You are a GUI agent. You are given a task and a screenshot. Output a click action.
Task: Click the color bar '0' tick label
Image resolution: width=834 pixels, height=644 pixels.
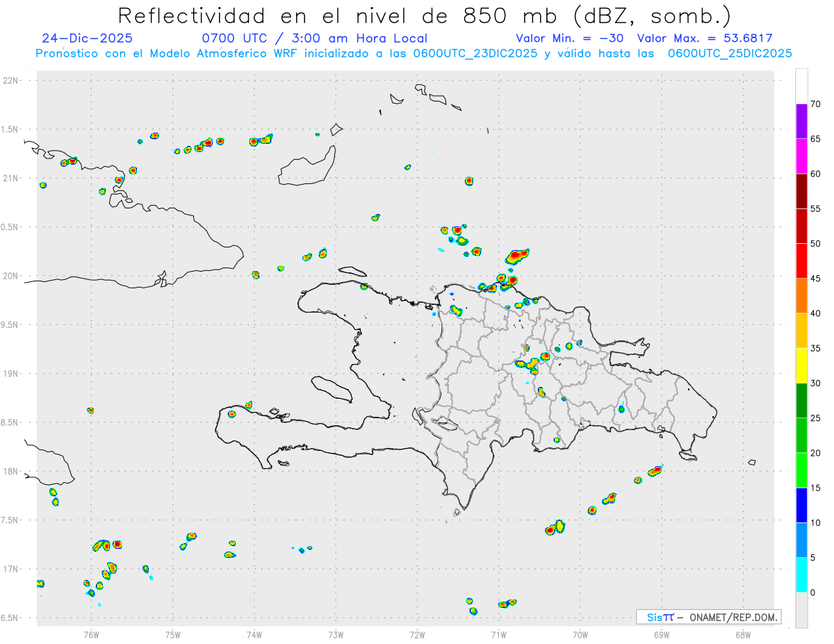pos(812,593)
